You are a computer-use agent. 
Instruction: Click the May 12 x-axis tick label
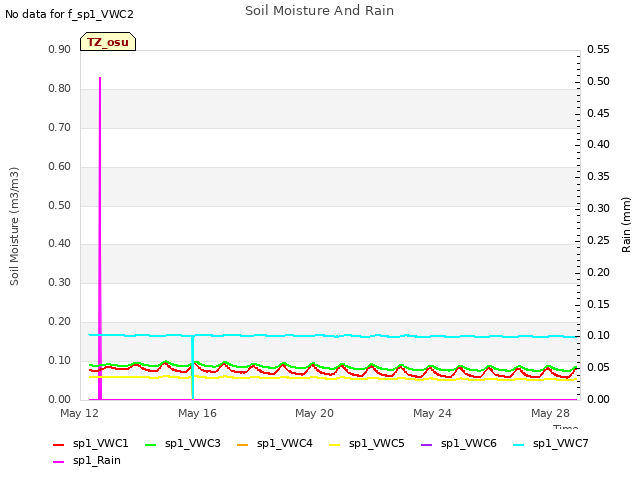point(80,413)
